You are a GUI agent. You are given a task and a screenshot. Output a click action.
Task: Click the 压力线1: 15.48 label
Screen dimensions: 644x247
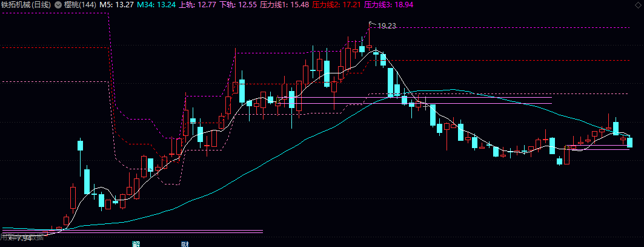tap(285, 5)
